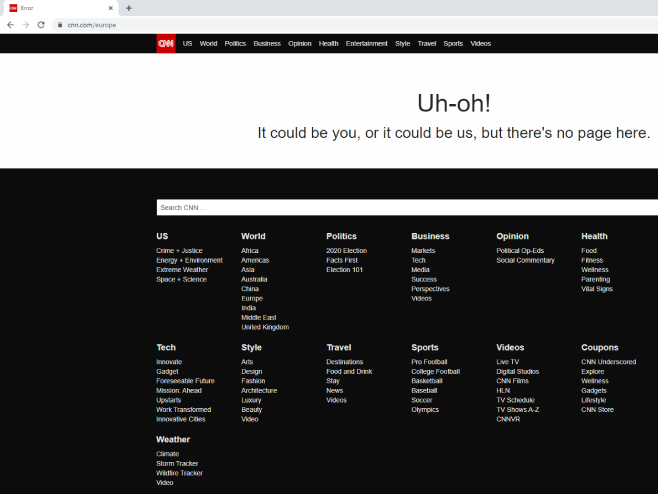Open the Facts First link

(x=342, y=260)
